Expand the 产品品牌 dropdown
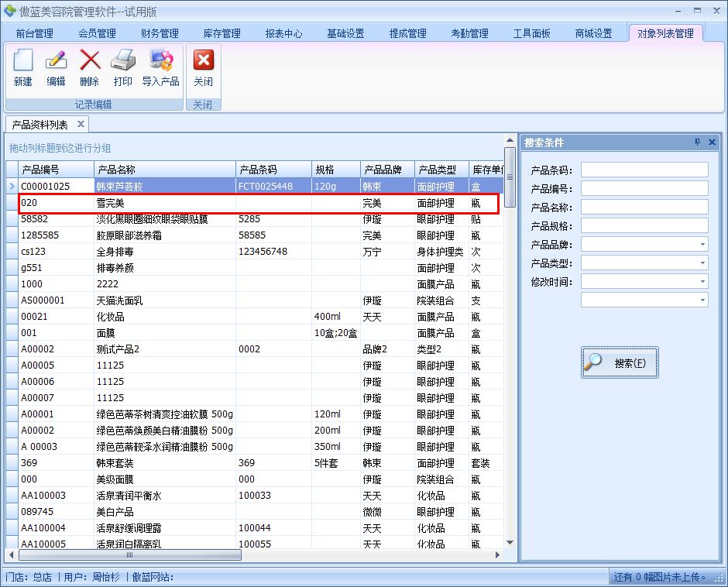728x587 pixels. [702, 245]
